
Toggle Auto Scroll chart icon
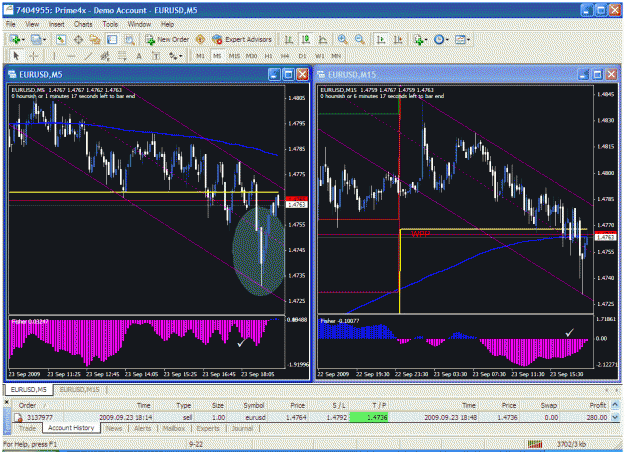(x=381, y=39)
